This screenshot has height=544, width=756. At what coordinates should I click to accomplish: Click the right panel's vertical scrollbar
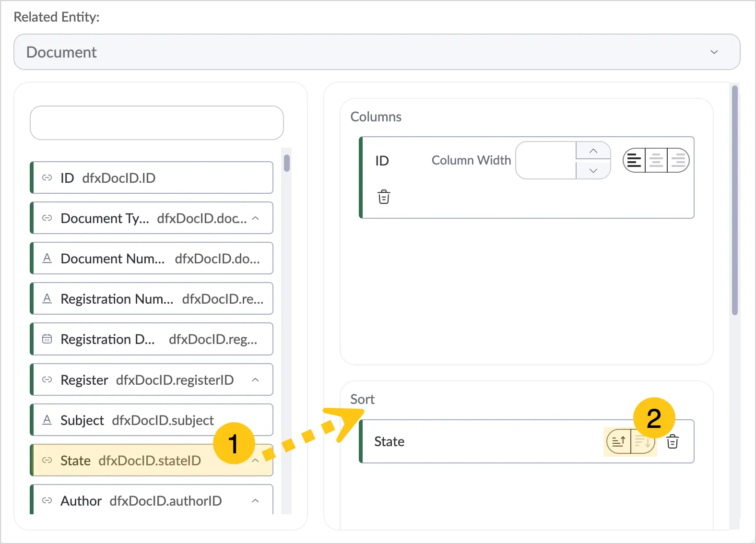click(x=734, y=201)
